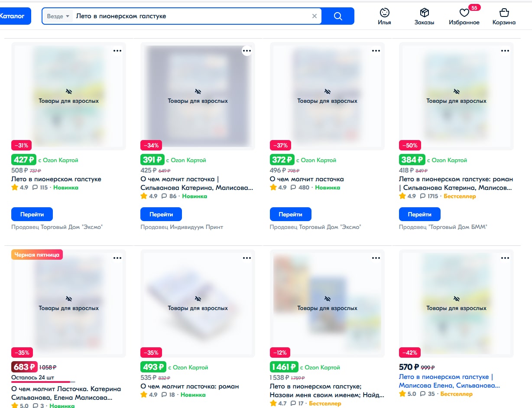Open the Илья profile icon

pos(384,16)
